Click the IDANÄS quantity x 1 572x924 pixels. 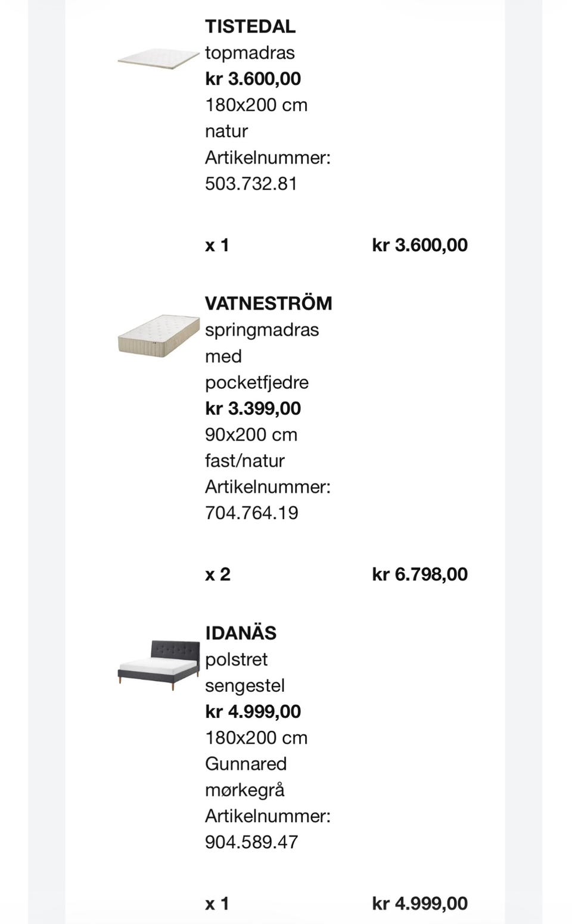coord(217,903)
